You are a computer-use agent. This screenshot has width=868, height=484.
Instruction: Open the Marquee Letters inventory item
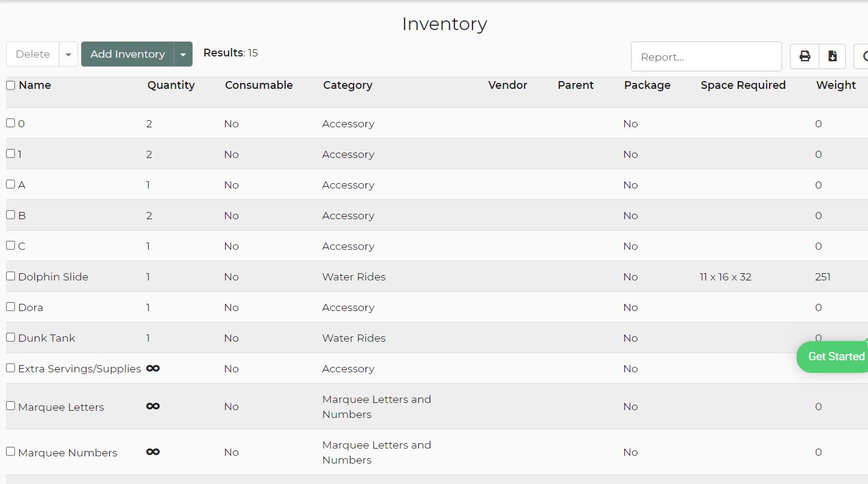point(61,407)
